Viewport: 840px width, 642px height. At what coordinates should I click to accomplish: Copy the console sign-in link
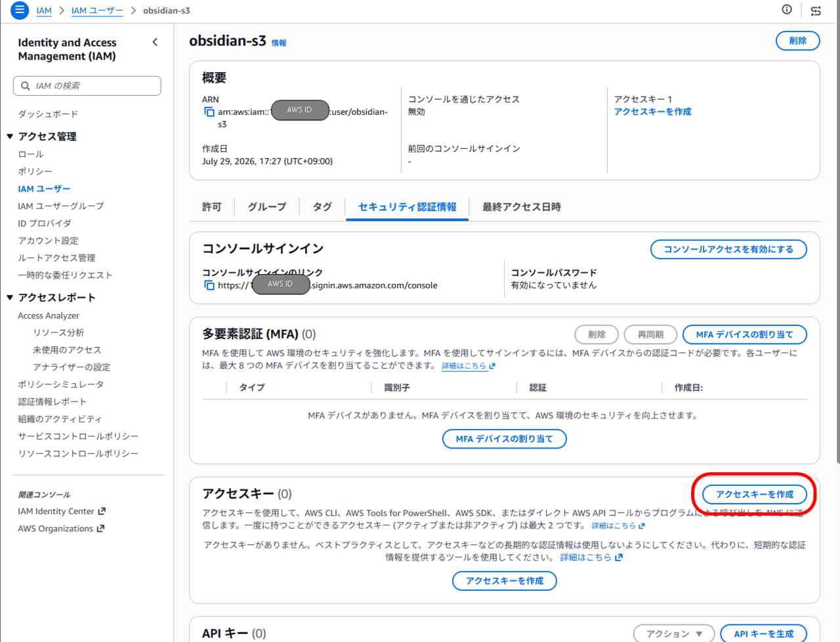[x=209, y=285]
